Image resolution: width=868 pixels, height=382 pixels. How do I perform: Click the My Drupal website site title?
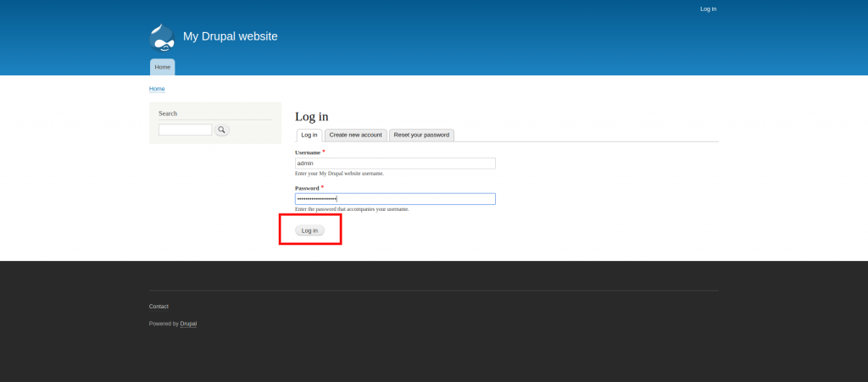pos(230,36)
